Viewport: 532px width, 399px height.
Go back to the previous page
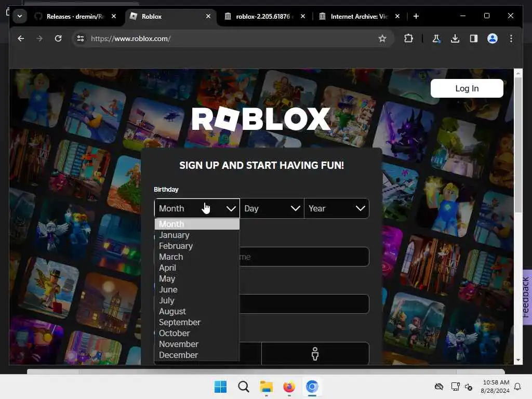click(x=21, y=38)
